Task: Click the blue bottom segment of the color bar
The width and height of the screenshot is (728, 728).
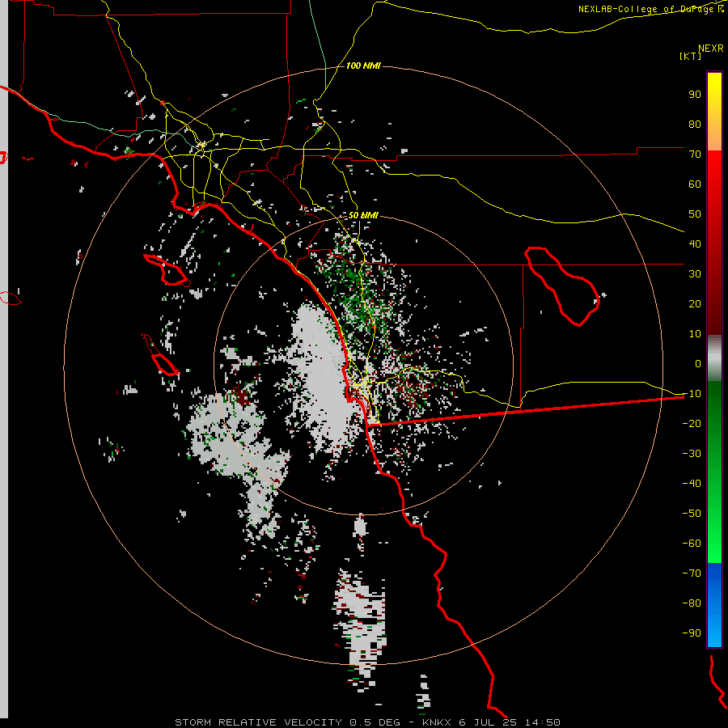Action: [x=714, y=604]
